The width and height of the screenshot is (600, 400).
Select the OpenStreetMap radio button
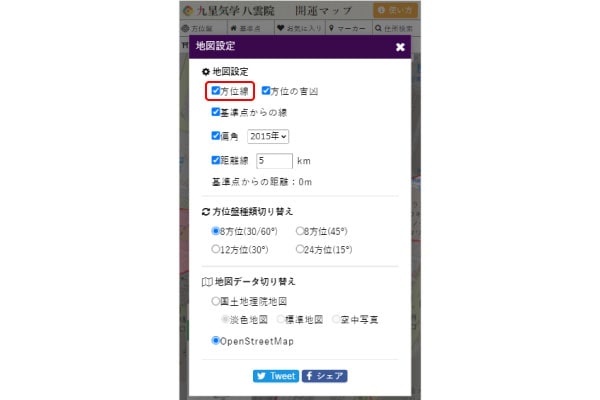tap(215, 340)
